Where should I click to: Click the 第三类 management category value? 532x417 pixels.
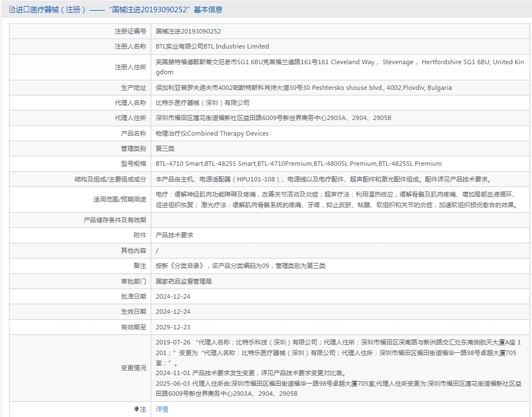pos(165,148)
